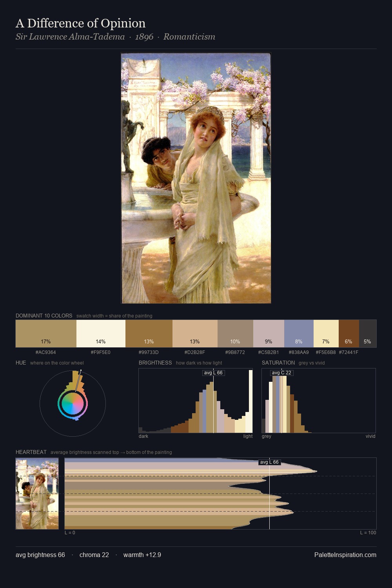Screen dimensions: 392x588
Task: Click the vivid label under Saturation histogram
Action: click(370, 436)
